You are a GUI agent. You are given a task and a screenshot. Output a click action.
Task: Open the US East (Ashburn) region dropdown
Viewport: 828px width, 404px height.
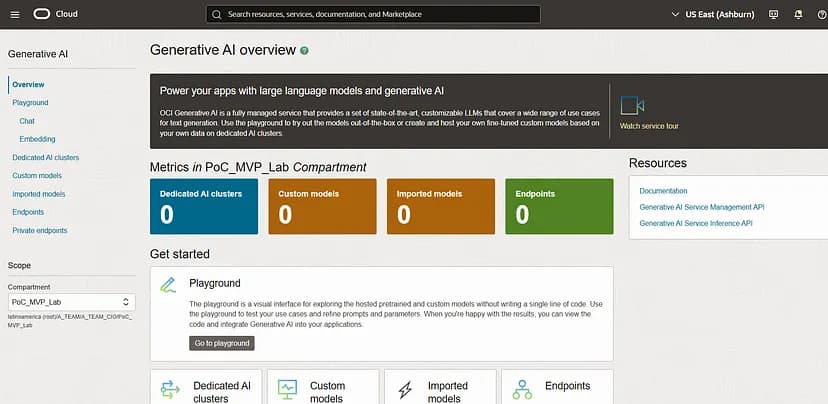[x=713, y=14]
